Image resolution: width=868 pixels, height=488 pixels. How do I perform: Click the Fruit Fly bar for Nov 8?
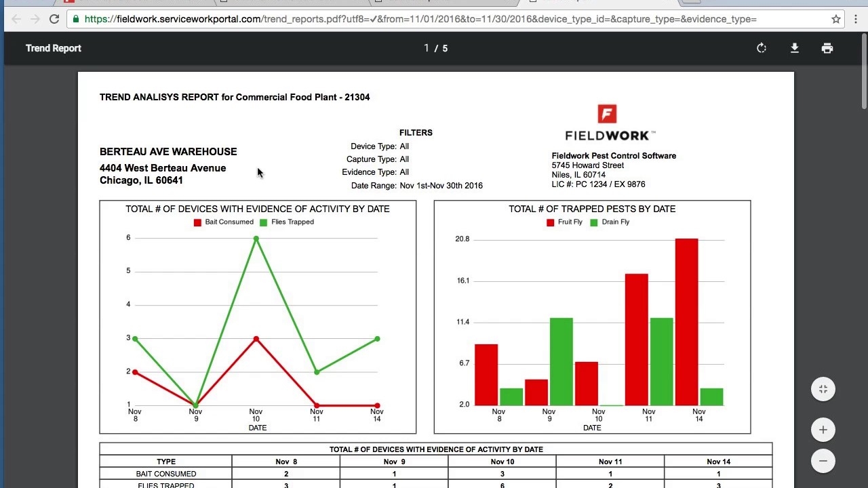click(486, 375)
